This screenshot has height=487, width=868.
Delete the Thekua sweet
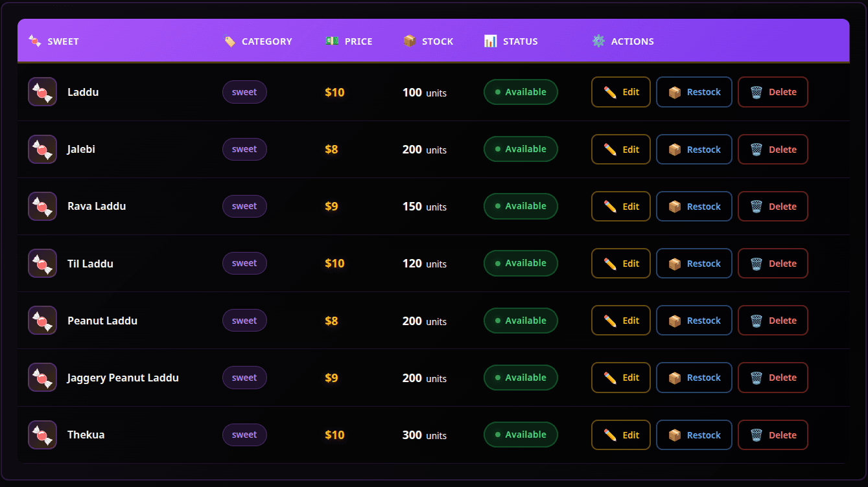coord(773,435)
